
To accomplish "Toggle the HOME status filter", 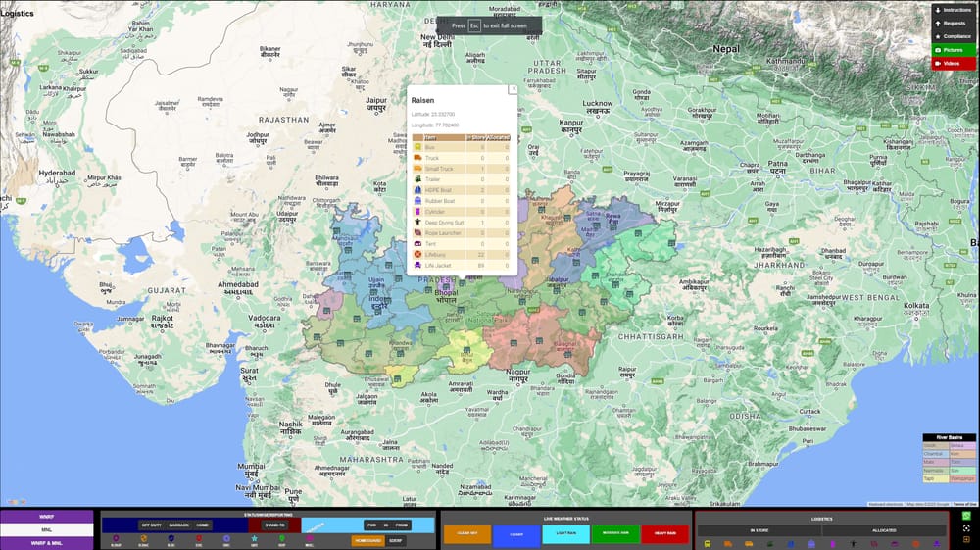I will 203,525.
